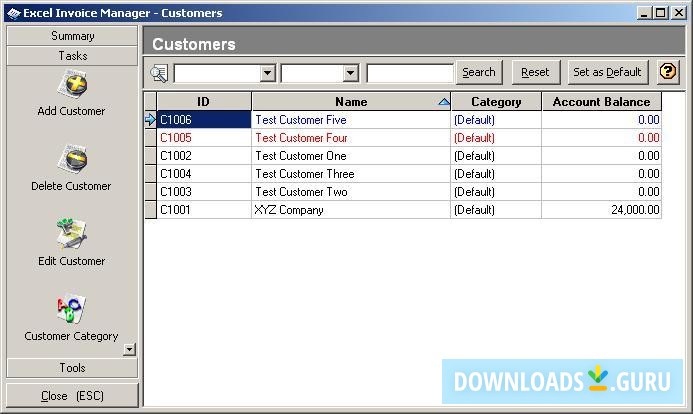The width and height of the screenshot is (693, 414).
Task: Click the Test Customer Three name
Action: [305, 174]
